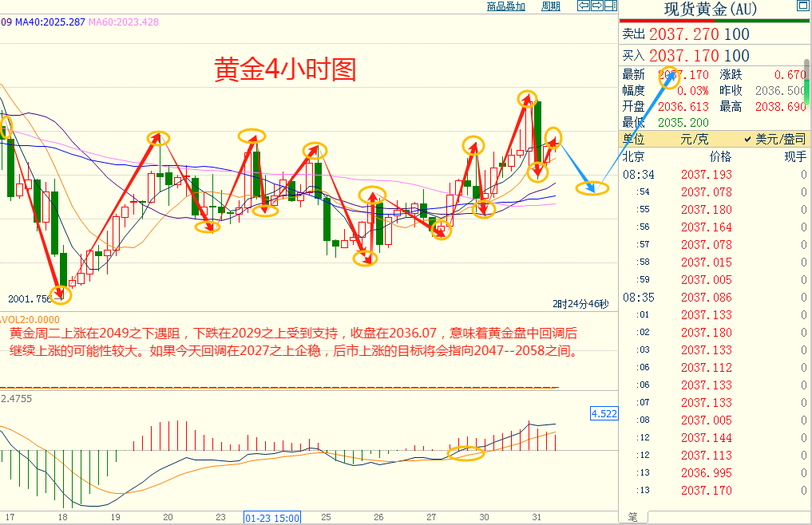Select the :55 tick row 2037.180
The image size is (812, 525).
pos(714,210)
